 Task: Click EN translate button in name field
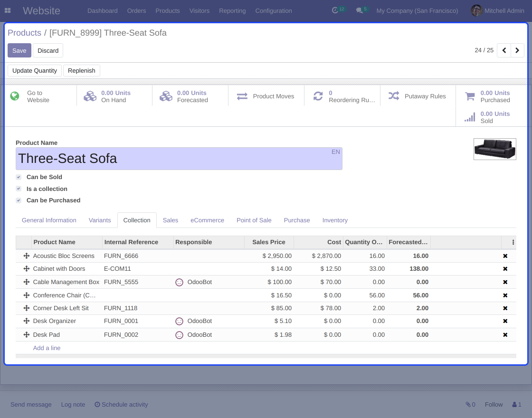(335, 152)
